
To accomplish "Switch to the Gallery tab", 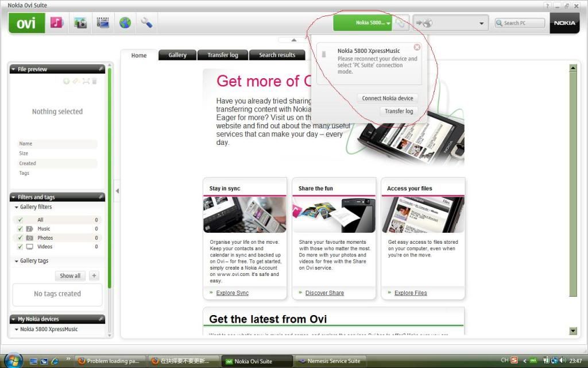I will click(177, 55).
